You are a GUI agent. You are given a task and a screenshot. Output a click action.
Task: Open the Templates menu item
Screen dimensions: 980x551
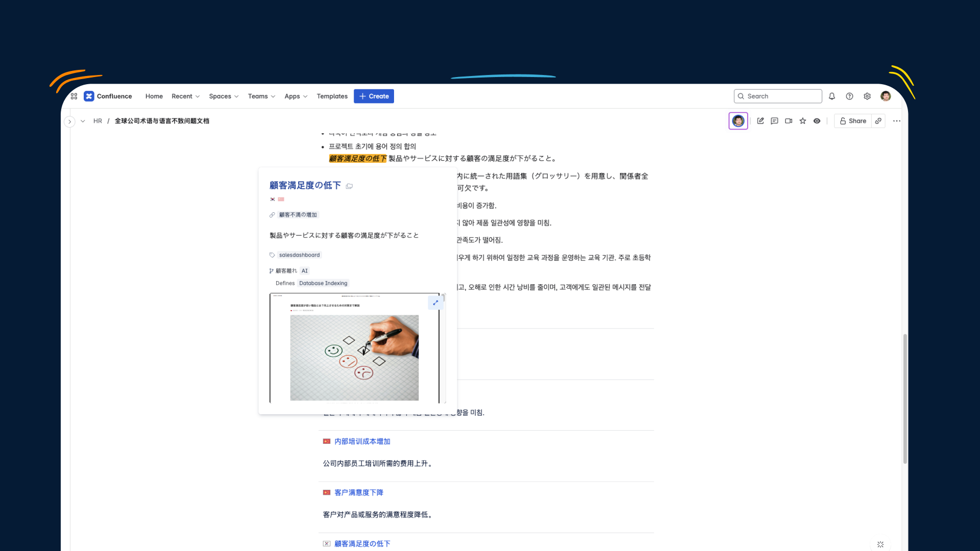click(x=332, y=96)
